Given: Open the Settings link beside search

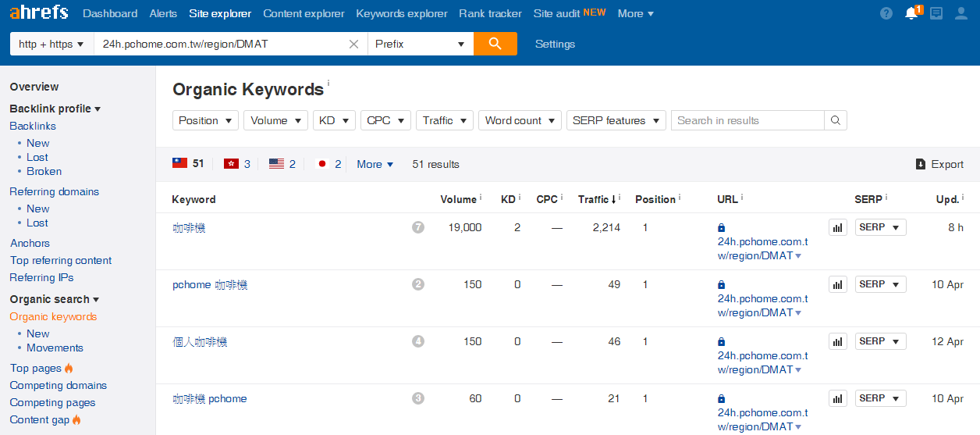Looking at the screenshot, I should [555, 44].
